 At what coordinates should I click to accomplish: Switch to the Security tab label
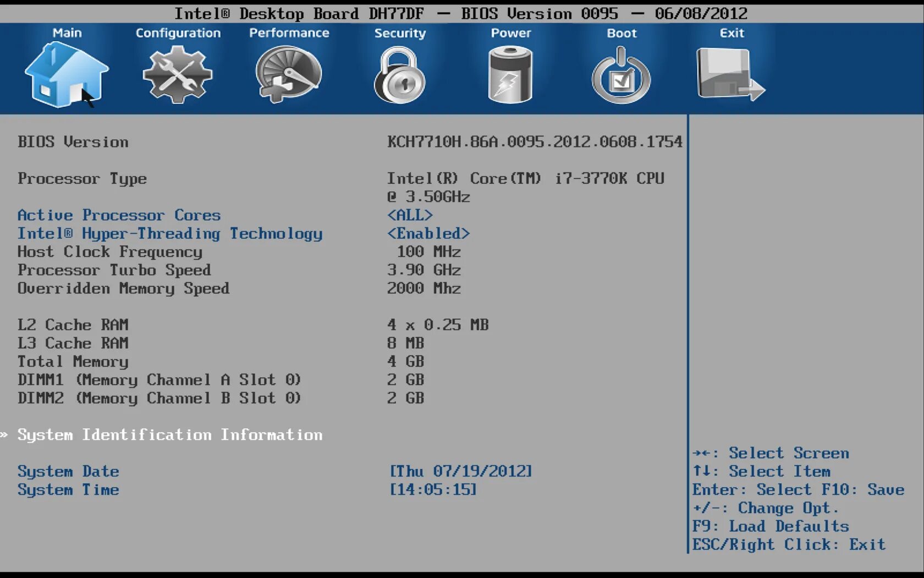(x=400, y=33)
